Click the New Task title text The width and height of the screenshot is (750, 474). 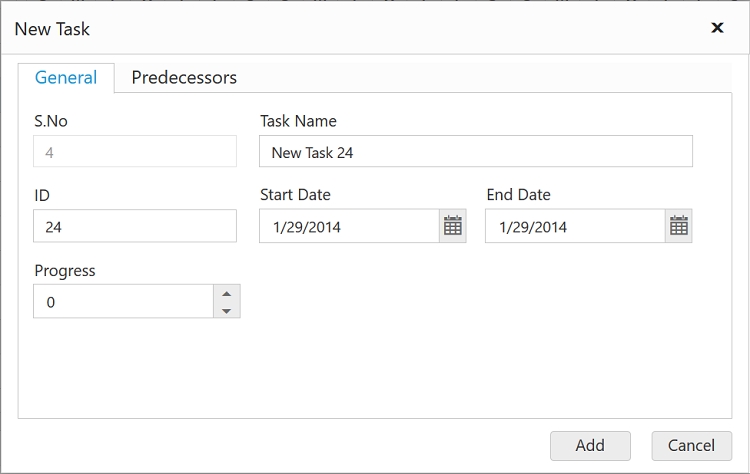tap(52, 29)
